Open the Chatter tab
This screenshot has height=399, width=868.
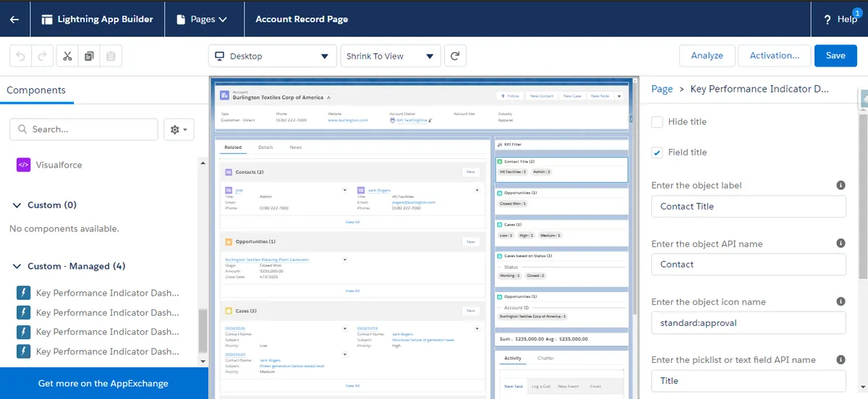[546, 359]
